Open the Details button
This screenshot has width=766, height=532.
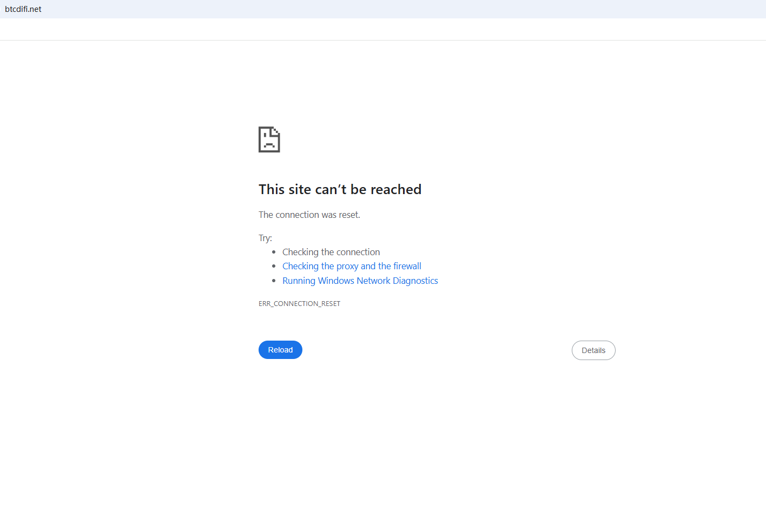(593, 350)
